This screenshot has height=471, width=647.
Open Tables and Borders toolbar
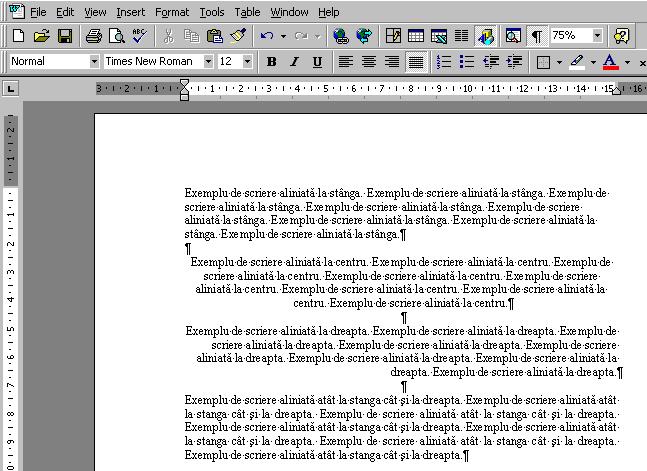click(393, 36)
